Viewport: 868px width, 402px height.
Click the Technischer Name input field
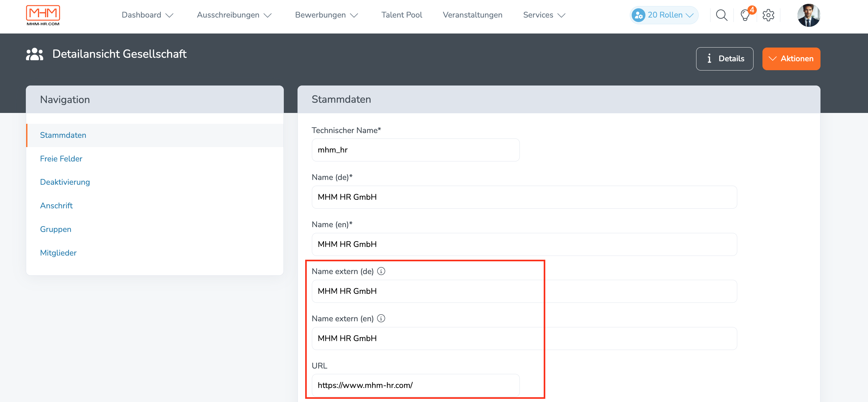pyautogui.click(x=415, y=150)
